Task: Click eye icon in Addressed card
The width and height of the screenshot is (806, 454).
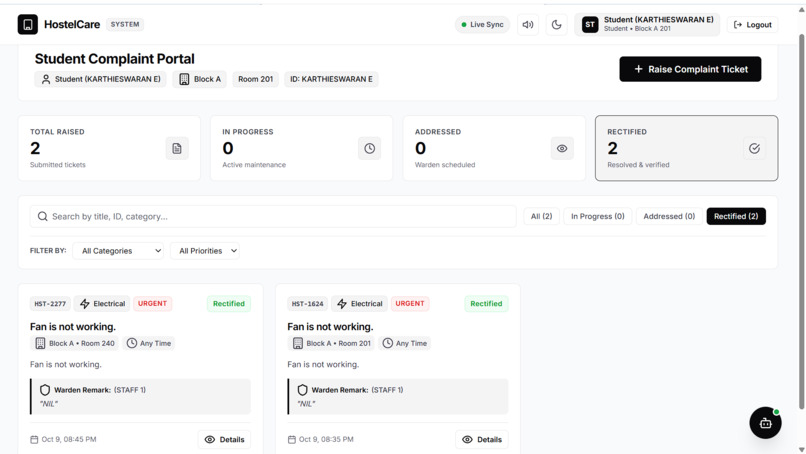Action: pyautogui.click(x=562, y=149)
